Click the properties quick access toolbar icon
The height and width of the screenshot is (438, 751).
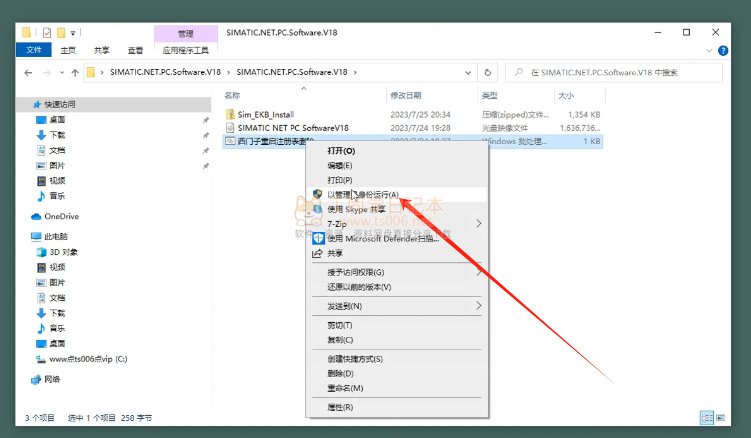47,33
